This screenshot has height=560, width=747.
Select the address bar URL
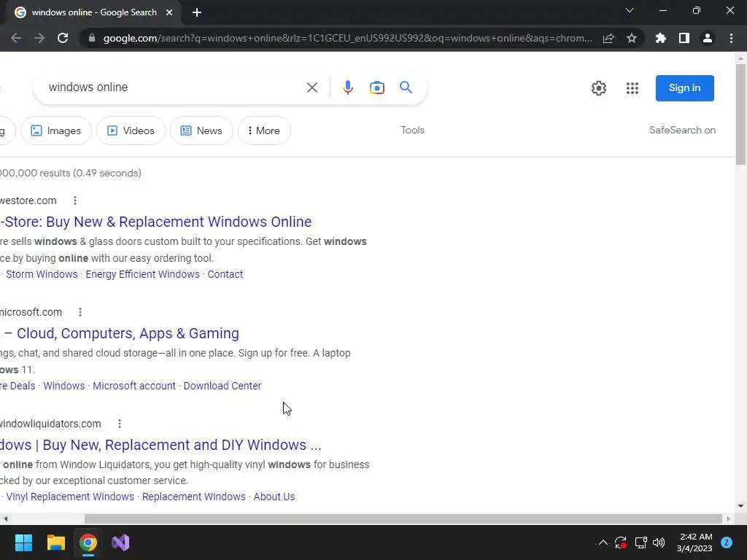tap(348, 38)
